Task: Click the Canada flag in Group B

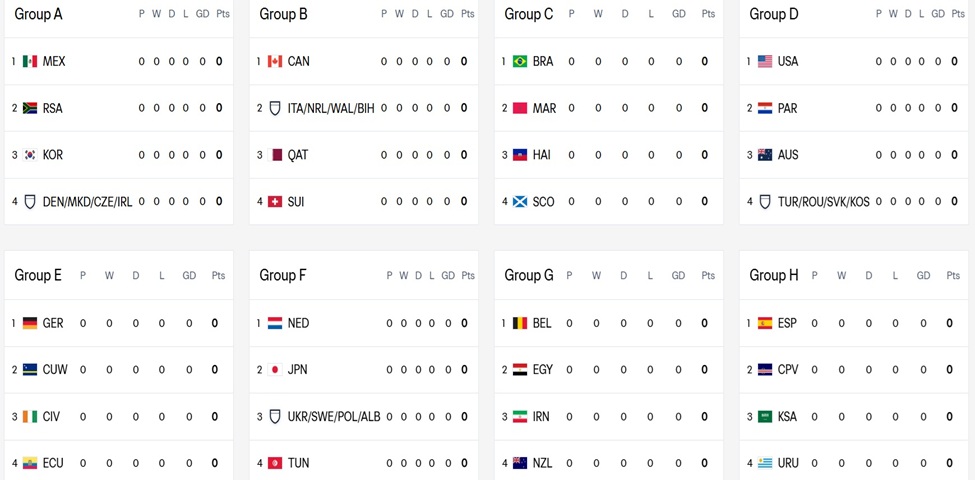Action: (x=275, y=61)
